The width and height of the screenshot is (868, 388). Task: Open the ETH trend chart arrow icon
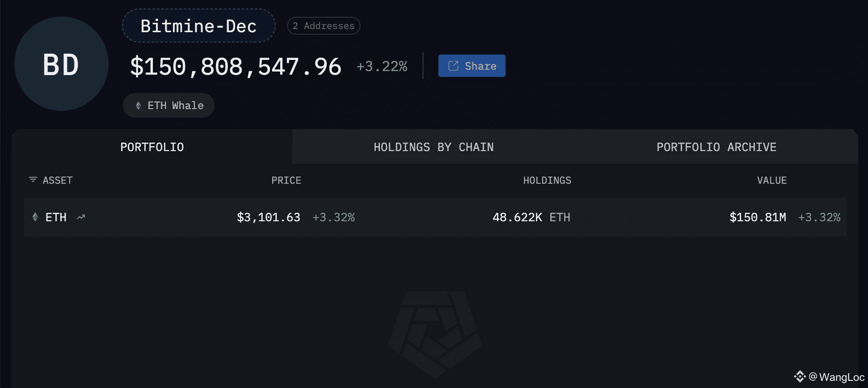pyautogui.click(x=81, y=217)
